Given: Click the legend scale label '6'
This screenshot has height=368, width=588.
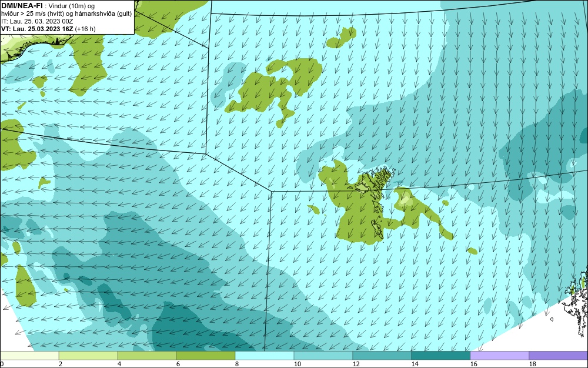Looking at the screenshot, I should (178, 364).
